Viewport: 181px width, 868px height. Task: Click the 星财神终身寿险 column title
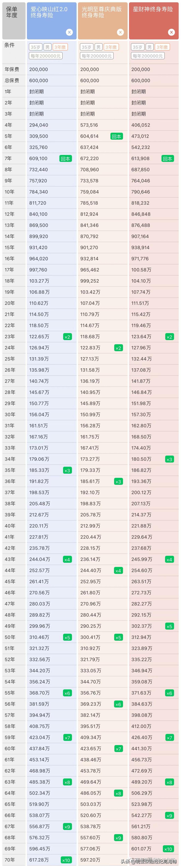click(153, 9)
